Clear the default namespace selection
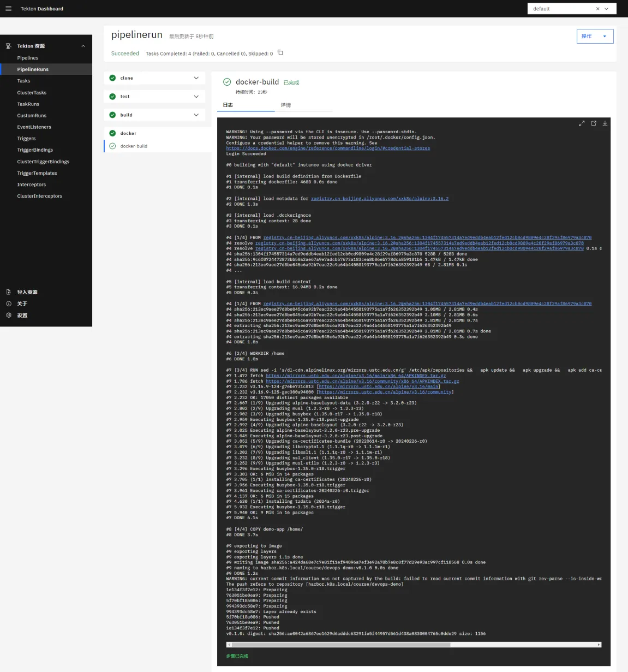This screenshot has width=628, height=672. click(x=597, y=9)
